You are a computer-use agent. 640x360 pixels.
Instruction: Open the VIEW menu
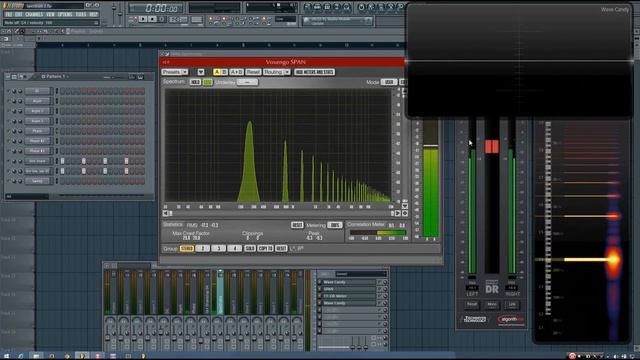pyautogui.click(x=50, y=14)
